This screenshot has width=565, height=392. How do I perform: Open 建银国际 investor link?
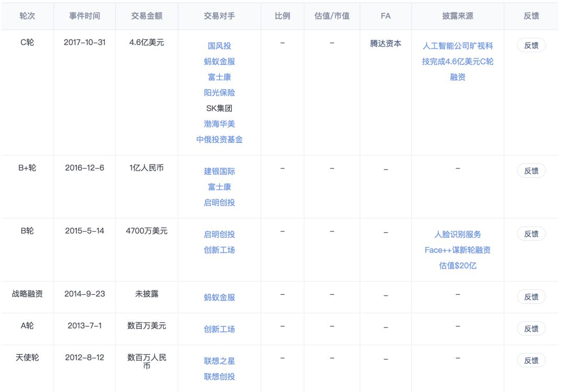pos(219,171)
